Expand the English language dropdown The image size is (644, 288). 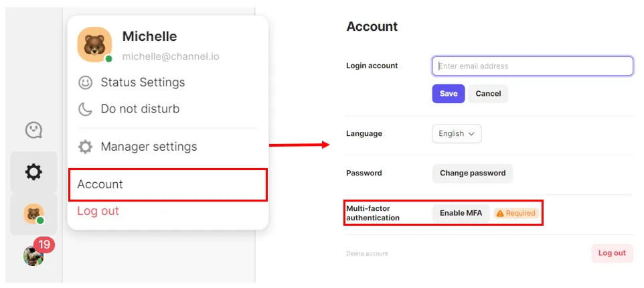coord(457,134)
